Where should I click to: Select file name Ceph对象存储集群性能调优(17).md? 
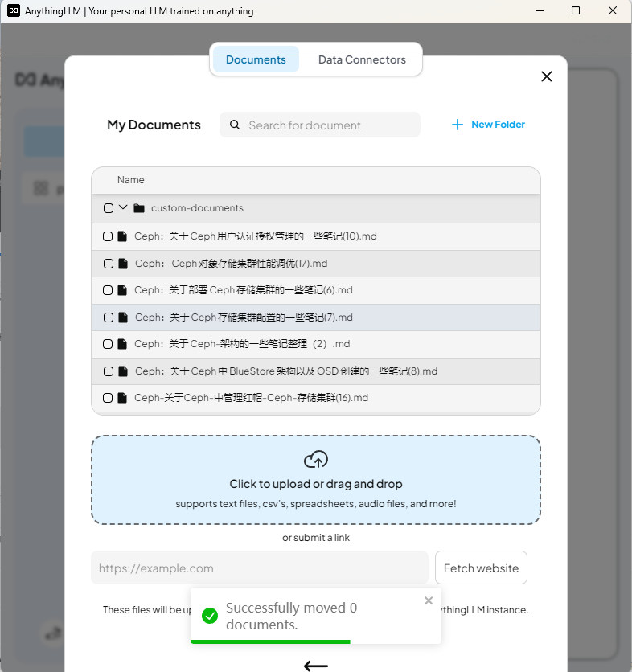pos(231,263)
